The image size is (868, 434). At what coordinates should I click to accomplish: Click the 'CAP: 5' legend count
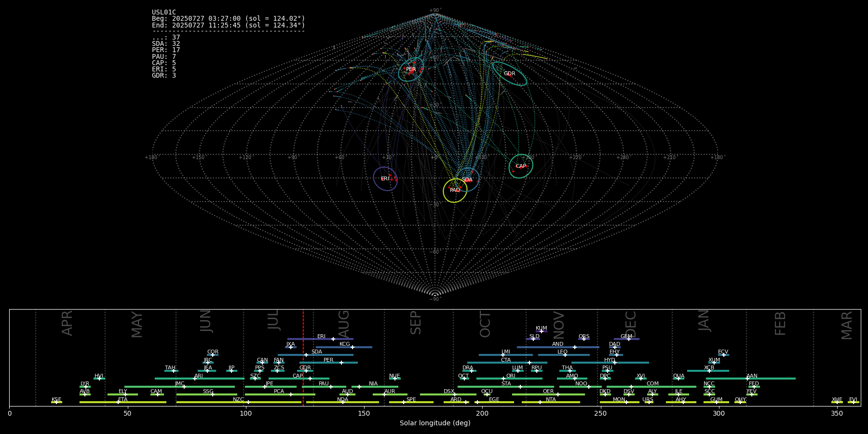point(164,63)
